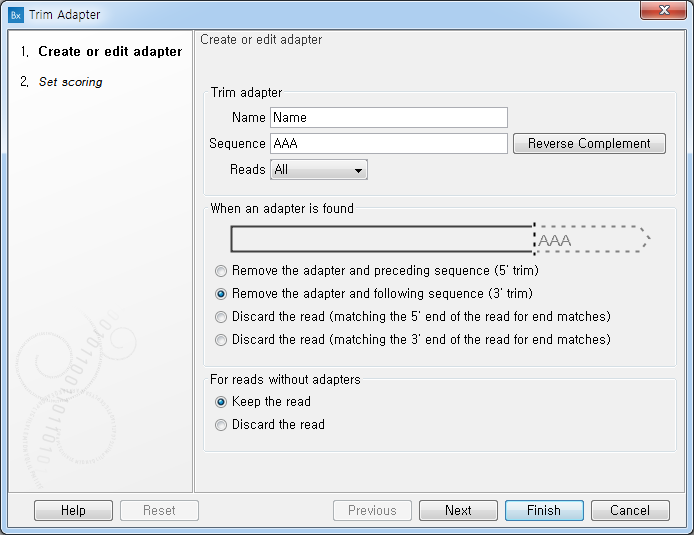
Task: Open Help for this dialog
Action: pyautogui.click(x=73, y=510)
